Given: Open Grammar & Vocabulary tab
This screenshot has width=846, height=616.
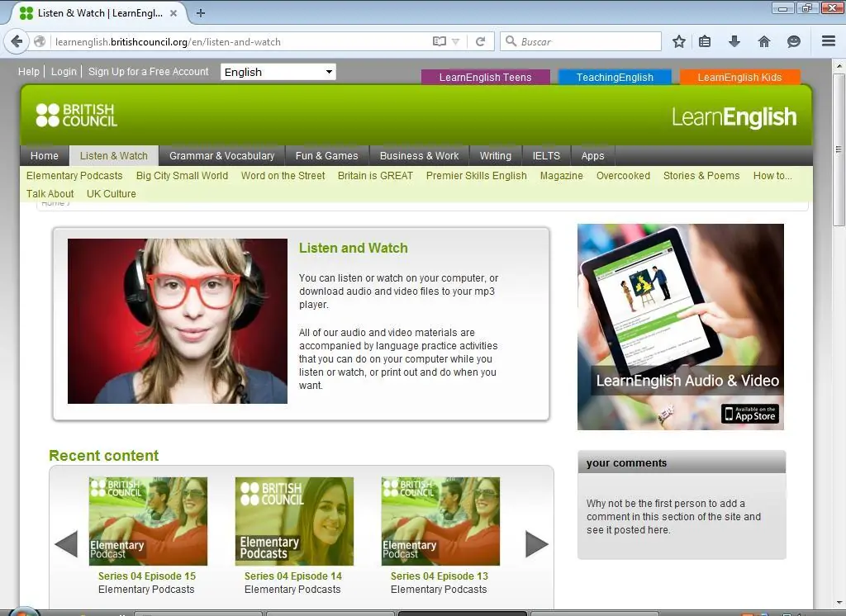Looking at the screenshot, I should coord(221,156).
